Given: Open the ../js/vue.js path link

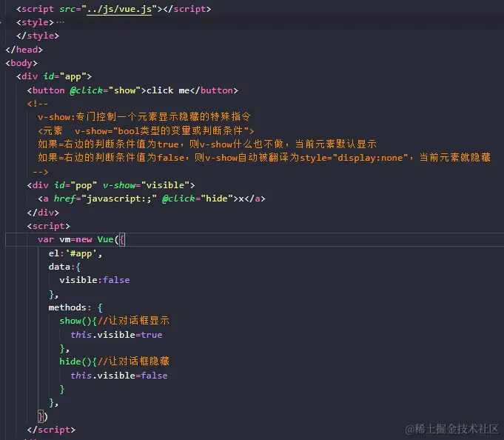Looking at the screenshot, I should point(119,9).
